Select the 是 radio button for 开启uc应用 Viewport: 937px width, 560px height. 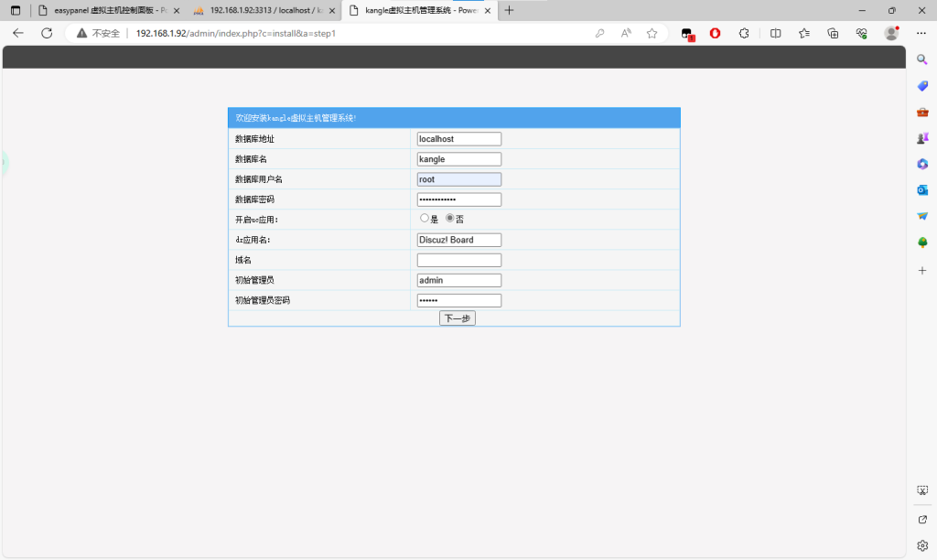[x=425, y=218]
